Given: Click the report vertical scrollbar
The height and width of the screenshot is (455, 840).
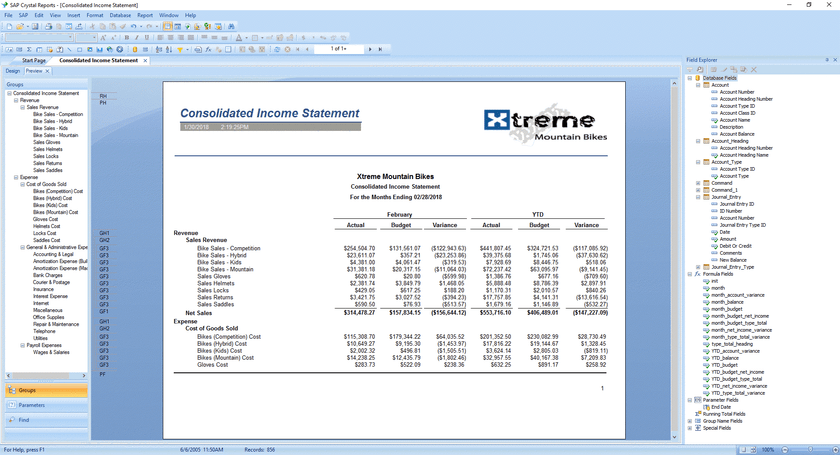Looking at the screenshot, I should click(x=674, y=260).
